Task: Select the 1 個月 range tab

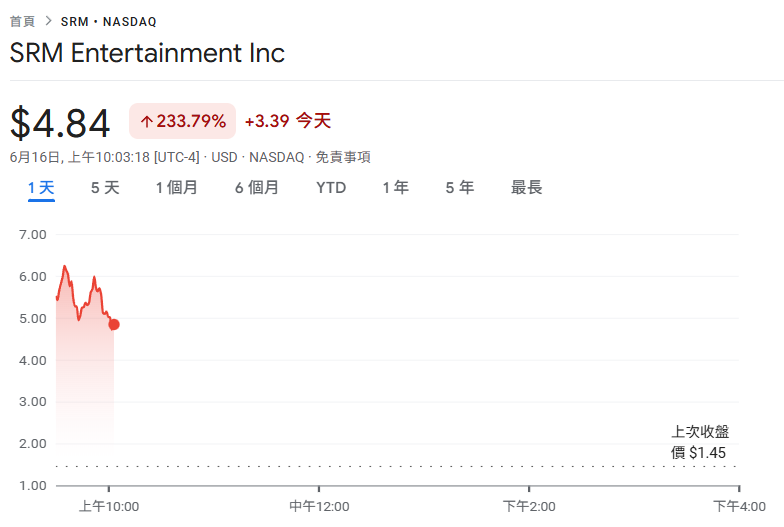Action: click(x=176, y=188)
